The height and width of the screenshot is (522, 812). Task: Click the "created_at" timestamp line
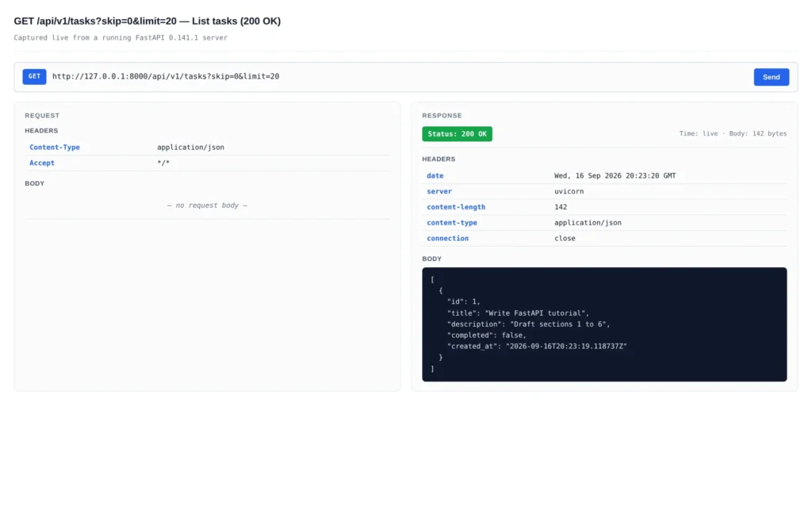pyautogui.click(x=537, y=346)
